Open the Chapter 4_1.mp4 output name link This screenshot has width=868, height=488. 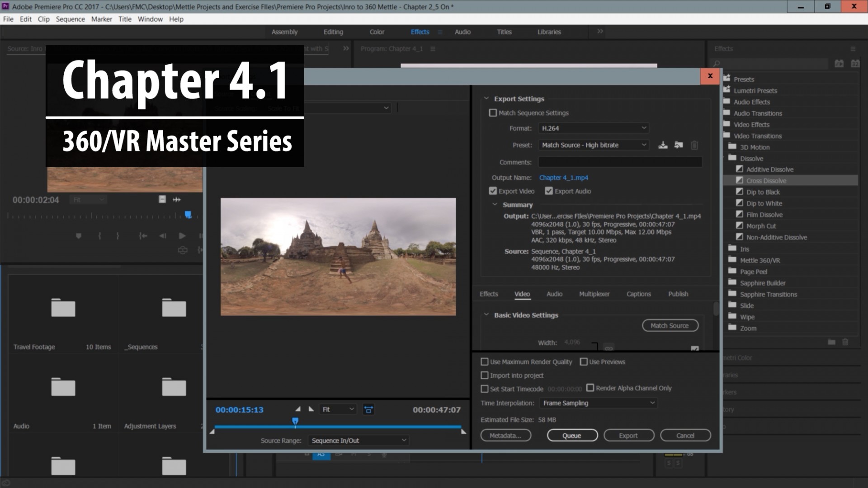(x=563, y=178)
